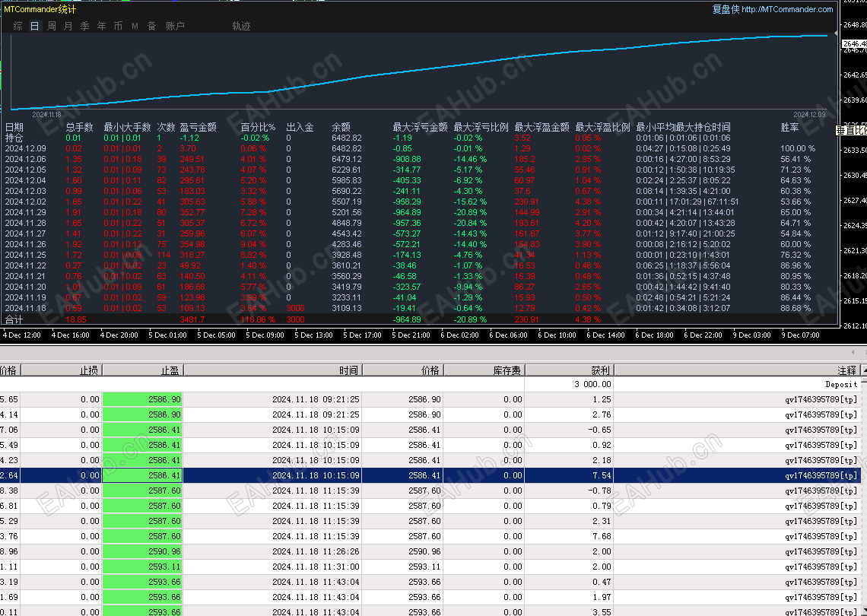Screen dimensions: 867x616
Task: Click the 3000 deposit value for 2024.11.18
Action: pyautogui.click(x=295, y=308)
